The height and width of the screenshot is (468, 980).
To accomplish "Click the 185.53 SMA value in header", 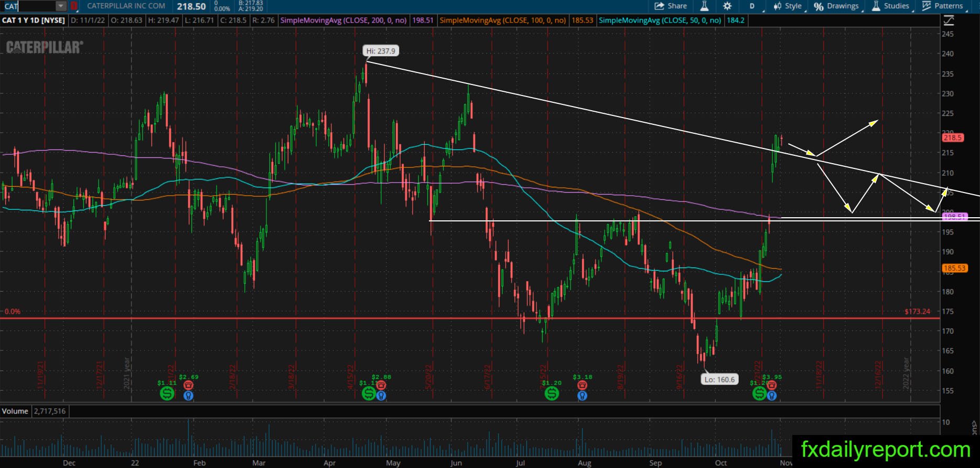I will pyautogui.click(x=582, y=20).
